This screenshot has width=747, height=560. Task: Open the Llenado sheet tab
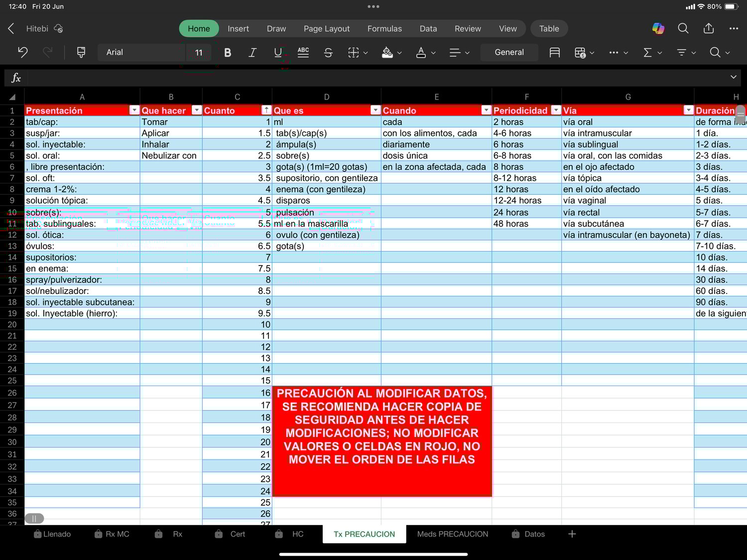click(52, 534)
